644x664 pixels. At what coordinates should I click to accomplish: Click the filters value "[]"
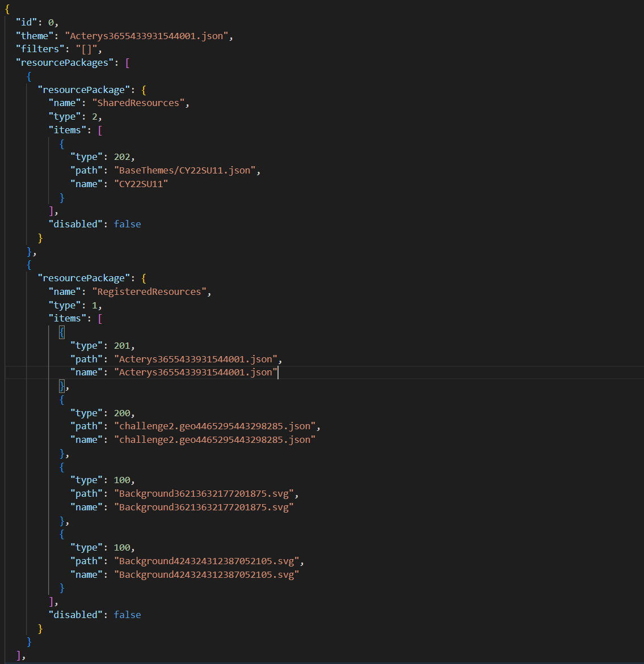coord(86,49)
